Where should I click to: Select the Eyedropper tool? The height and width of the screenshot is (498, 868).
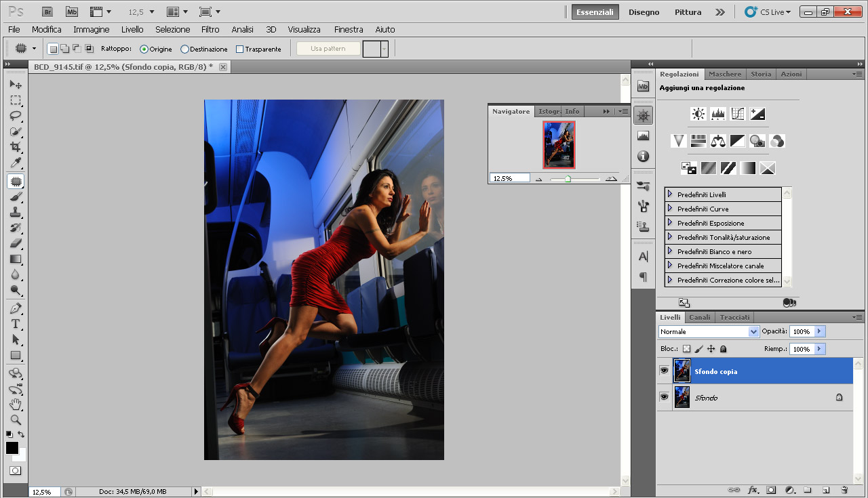tap(16, 163)
